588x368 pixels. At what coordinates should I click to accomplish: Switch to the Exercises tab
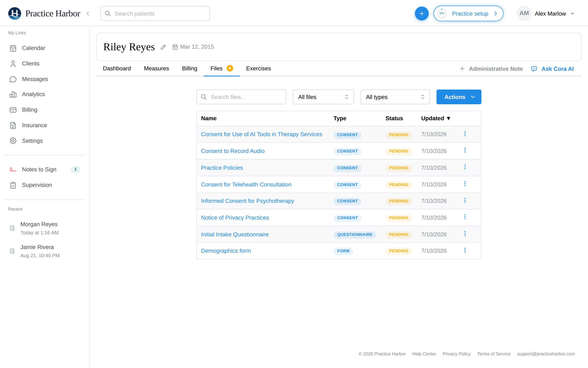(x=258, y=68)
